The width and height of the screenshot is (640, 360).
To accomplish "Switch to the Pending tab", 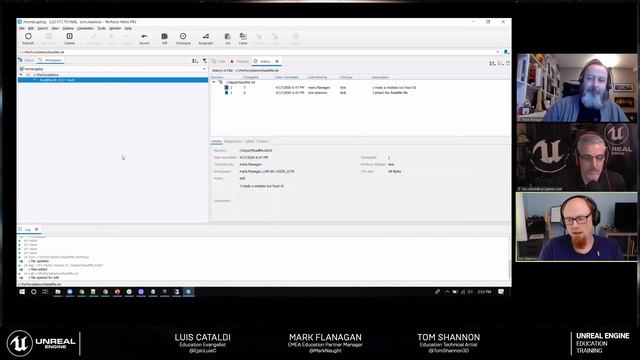I will pos(240,61).
